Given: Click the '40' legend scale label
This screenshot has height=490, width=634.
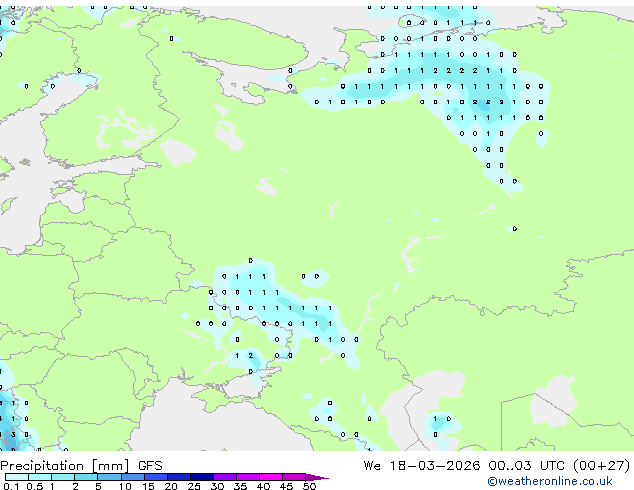Looking at the screenshot, I should 263,486.
